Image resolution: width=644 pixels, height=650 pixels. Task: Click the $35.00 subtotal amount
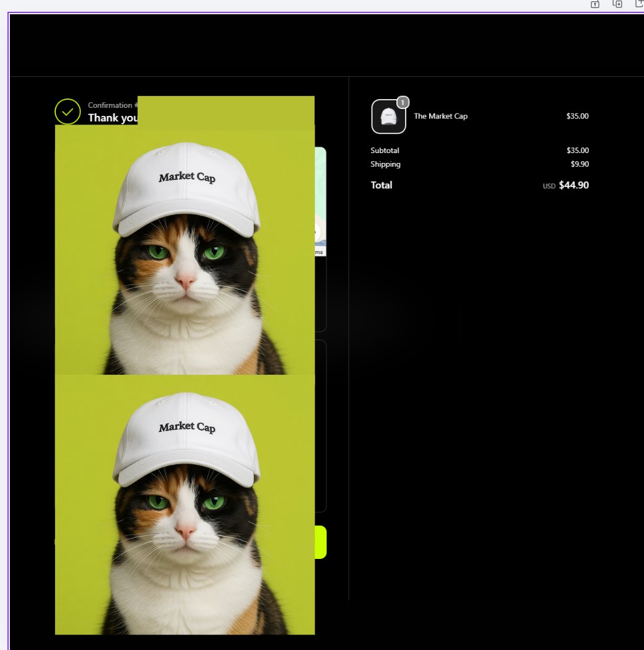click(577, 151)
